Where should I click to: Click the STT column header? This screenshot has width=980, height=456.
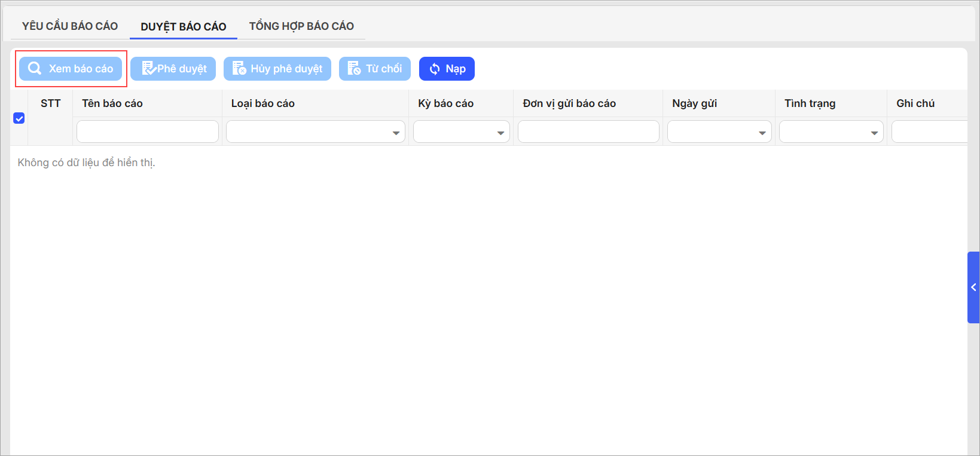51,103
